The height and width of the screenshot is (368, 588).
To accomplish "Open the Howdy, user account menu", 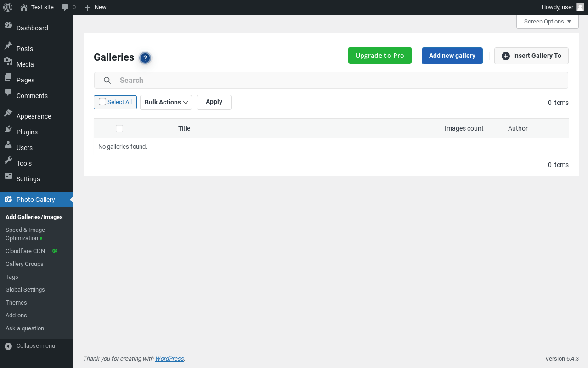I will point(563,7).
